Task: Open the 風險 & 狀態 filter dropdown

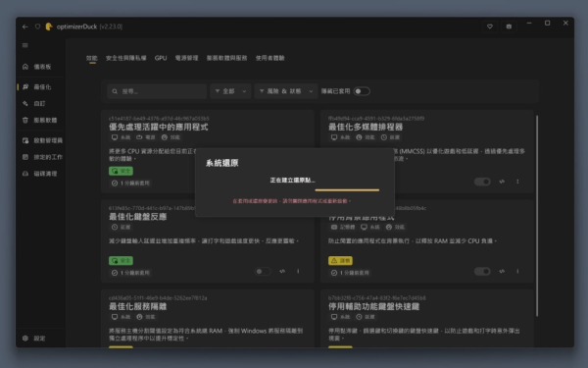Action: [x=286, y=91]
